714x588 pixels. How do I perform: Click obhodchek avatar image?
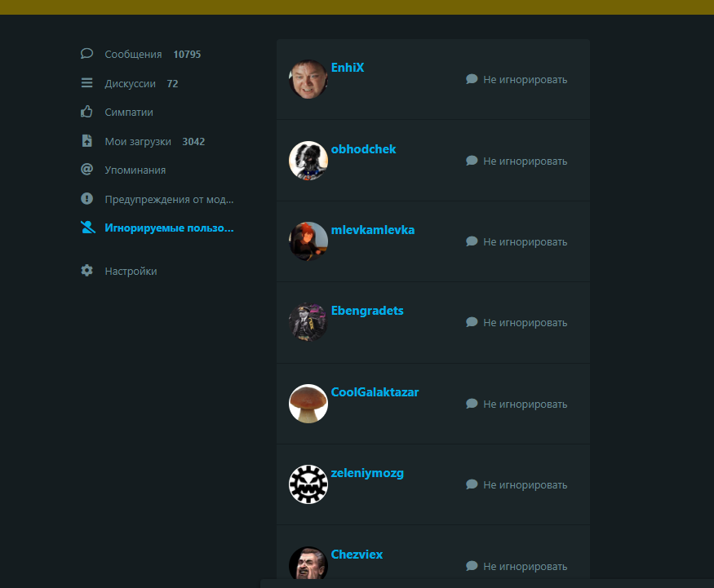308,161
